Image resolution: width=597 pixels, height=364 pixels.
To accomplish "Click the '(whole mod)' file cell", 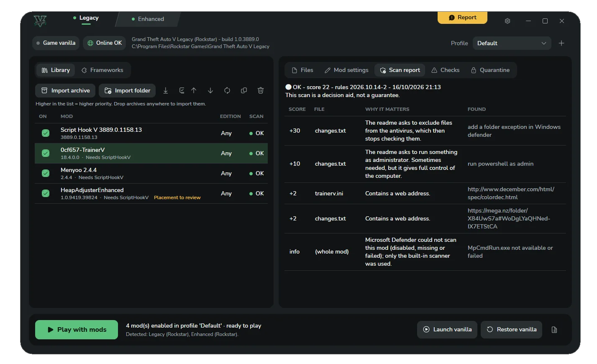I will click(x=332, y=251).
